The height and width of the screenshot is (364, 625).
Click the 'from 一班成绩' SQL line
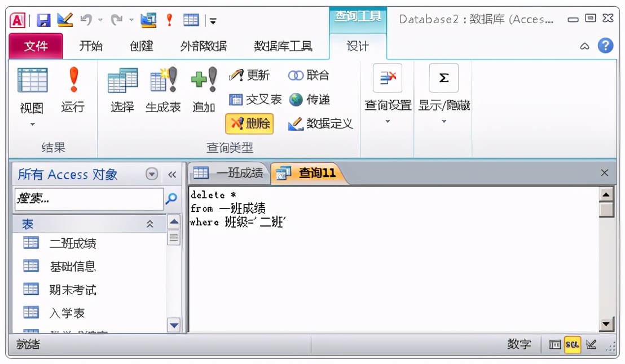tap(228, 208)
